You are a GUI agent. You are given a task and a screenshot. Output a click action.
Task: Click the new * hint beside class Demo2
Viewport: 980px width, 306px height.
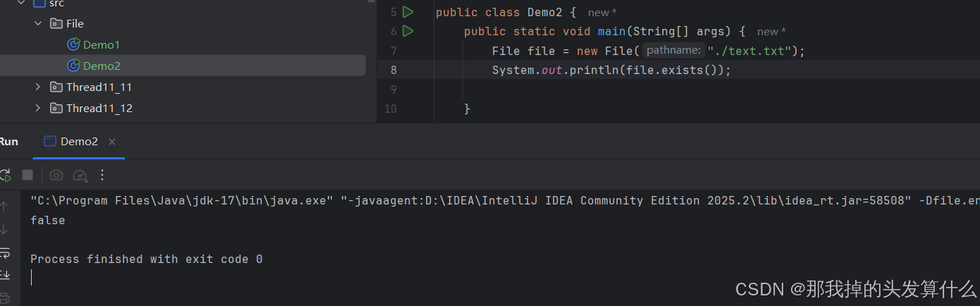602,13
